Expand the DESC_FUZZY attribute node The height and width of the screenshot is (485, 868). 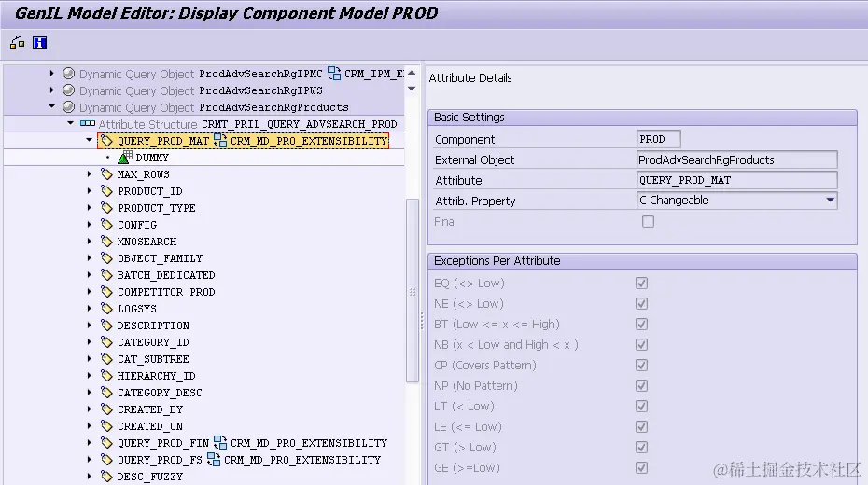point(89,476)
